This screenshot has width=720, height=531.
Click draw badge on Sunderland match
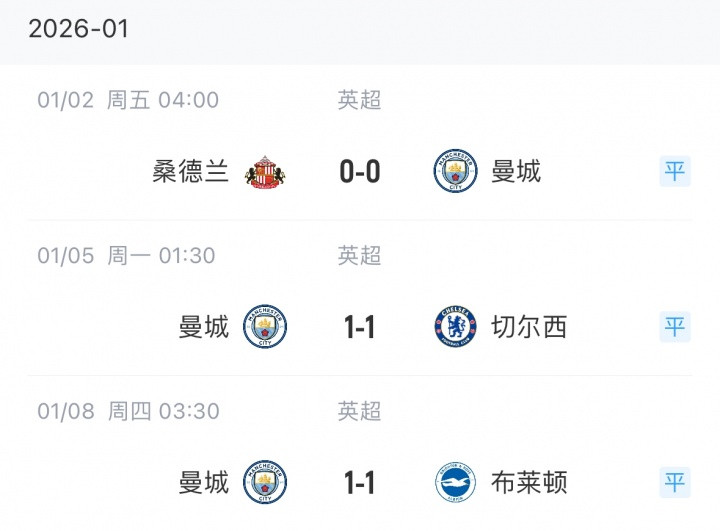click(675, 171)
